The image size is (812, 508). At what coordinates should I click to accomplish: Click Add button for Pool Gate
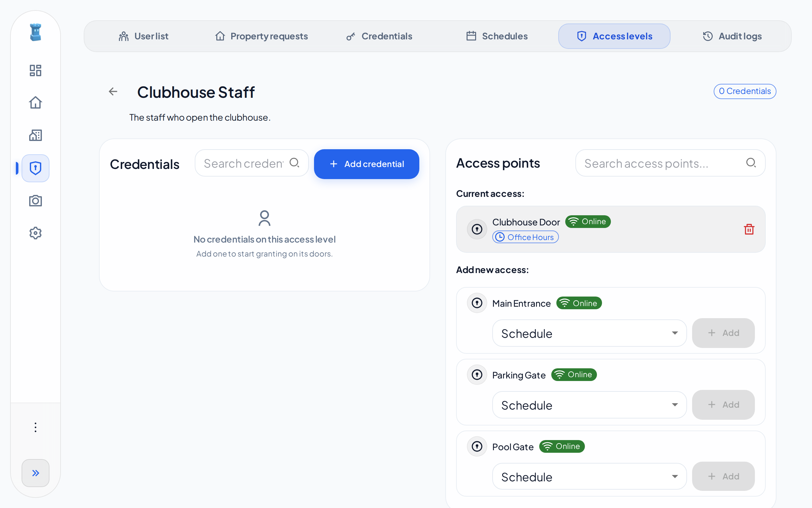pyautogui.click(x=723, y=477)
